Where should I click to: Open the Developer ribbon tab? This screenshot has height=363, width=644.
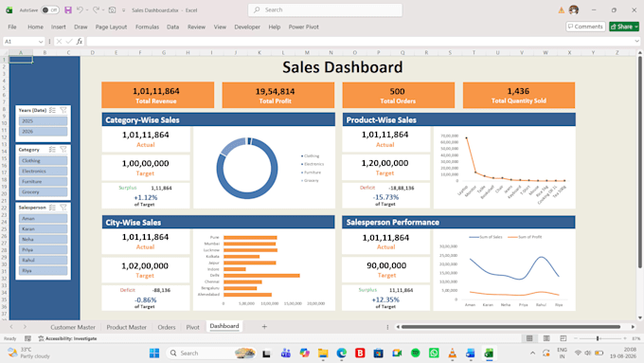click(x=247, y=27)
